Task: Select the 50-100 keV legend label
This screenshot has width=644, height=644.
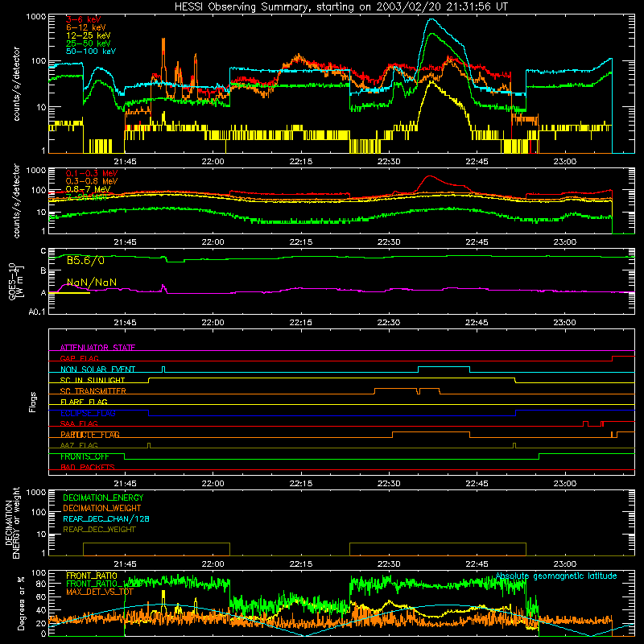Action: [x=91, y=52]
